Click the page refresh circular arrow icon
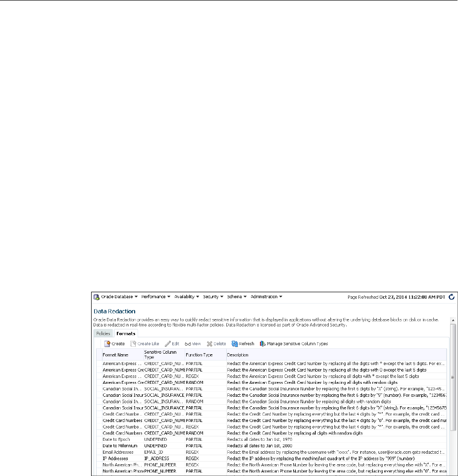This screenshot has width=458, height=476. pyautogui.click(x=452, y=297)
